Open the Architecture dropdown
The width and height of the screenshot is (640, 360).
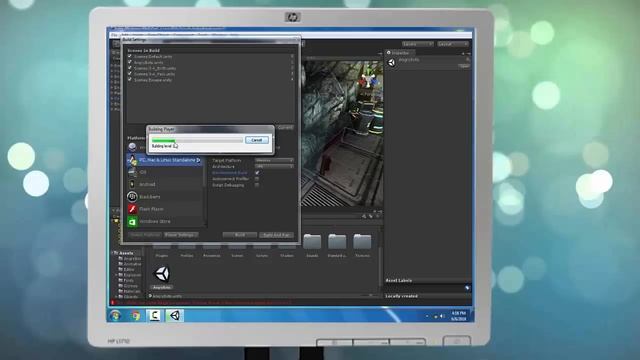(x=274, y=167)
